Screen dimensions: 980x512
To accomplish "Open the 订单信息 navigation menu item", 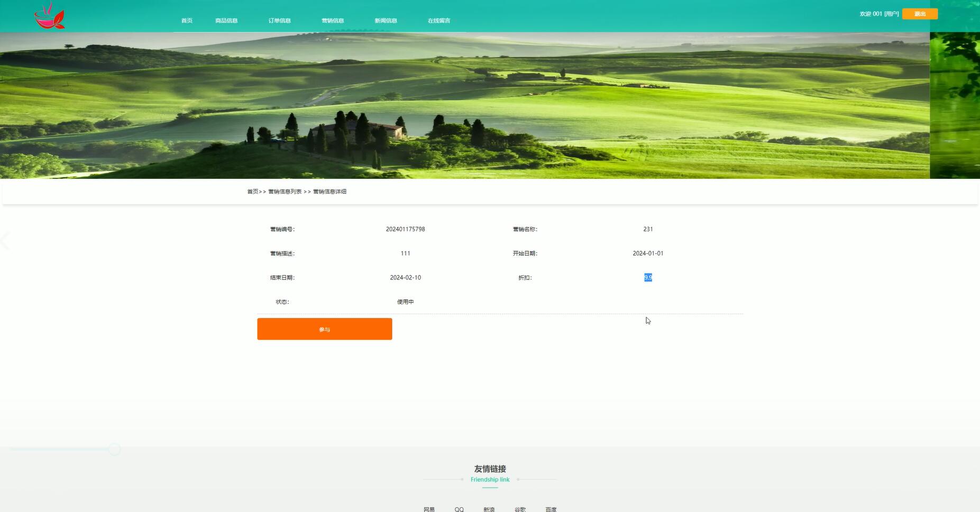I will click(279, 21).
